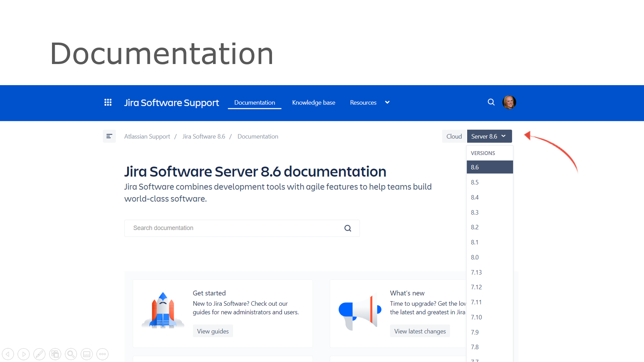The height and width of the screenshot is (362, 644).
Task: Select version 8.1 in list
Action: (490, 242)
